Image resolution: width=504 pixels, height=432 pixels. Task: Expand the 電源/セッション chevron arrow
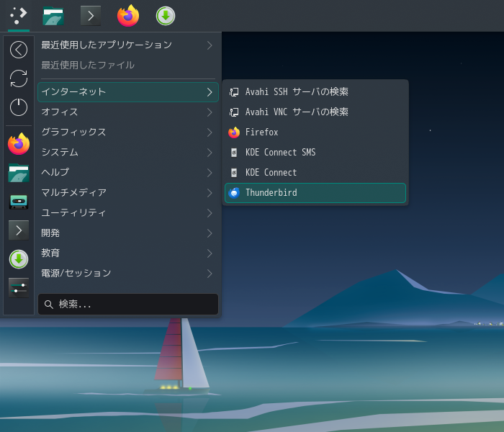pos(210,274)
